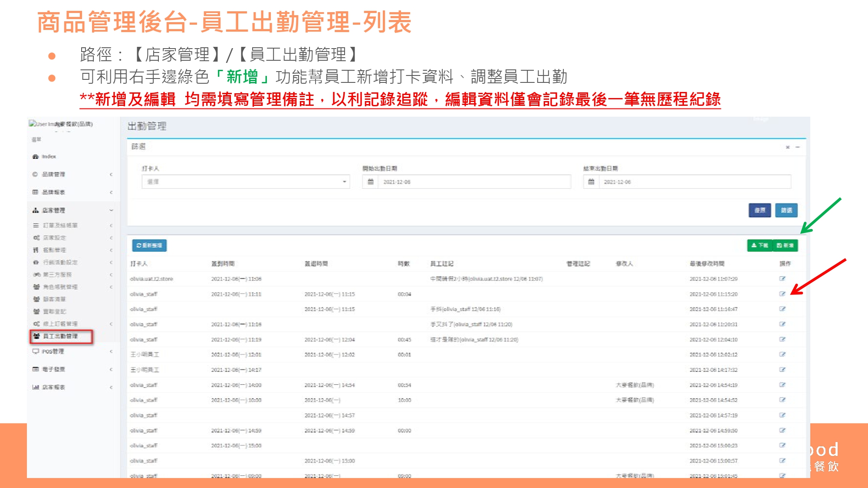The width and height of the screenshot is (868, 488).
Task: Open 店家報表 in the sidebar
Action: [x=54, y=387]
